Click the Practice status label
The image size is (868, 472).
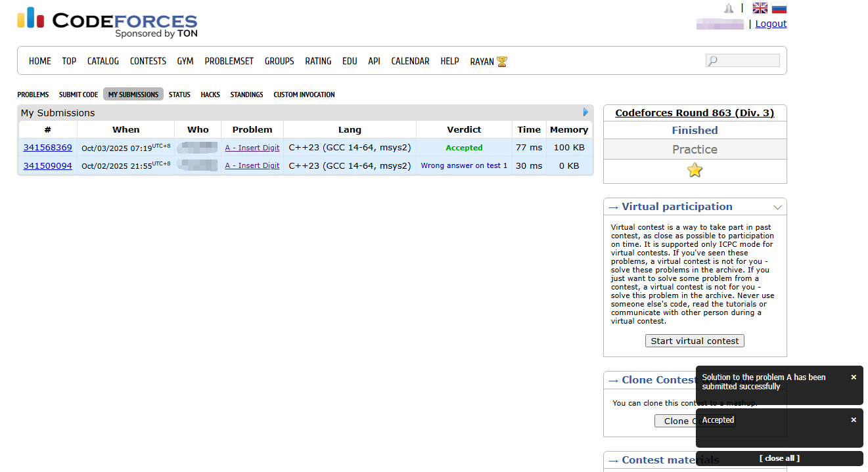[695, 150]
